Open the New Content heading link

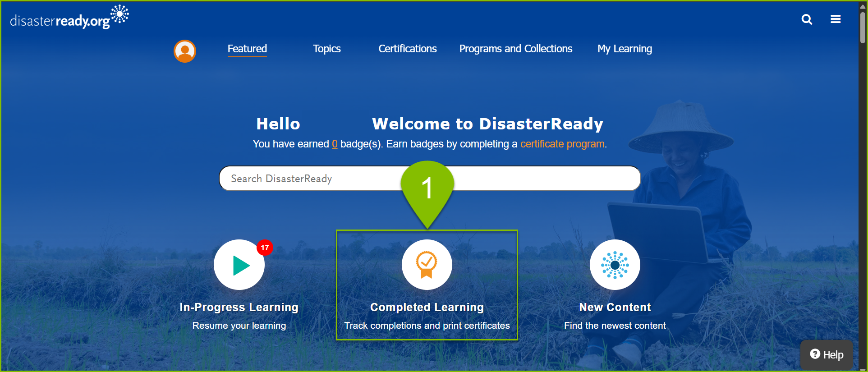point(615,307)
